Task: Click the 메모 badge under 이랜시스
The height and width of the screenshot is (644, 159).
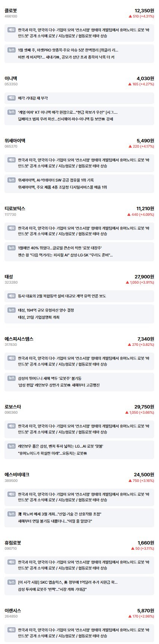Action: point(12,629)
